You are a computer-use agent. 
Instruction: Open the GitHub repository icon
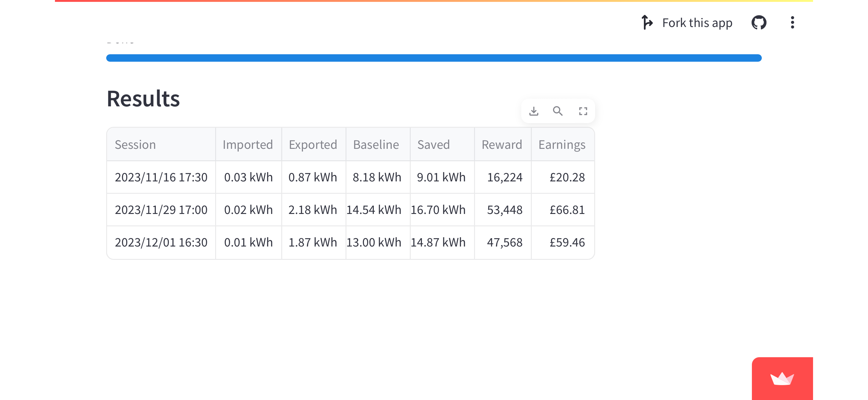click(759, 23)
